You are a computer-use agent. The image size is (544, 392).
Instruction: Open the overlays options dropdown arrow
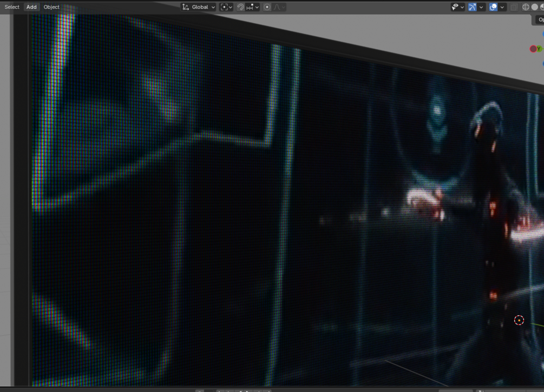click(502, 7)
